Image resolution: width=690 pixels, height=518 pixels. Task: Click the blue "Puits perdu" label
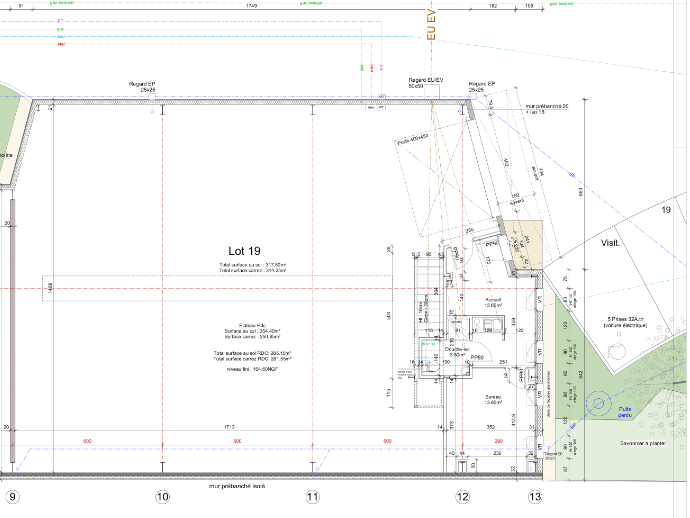point(624,412)
